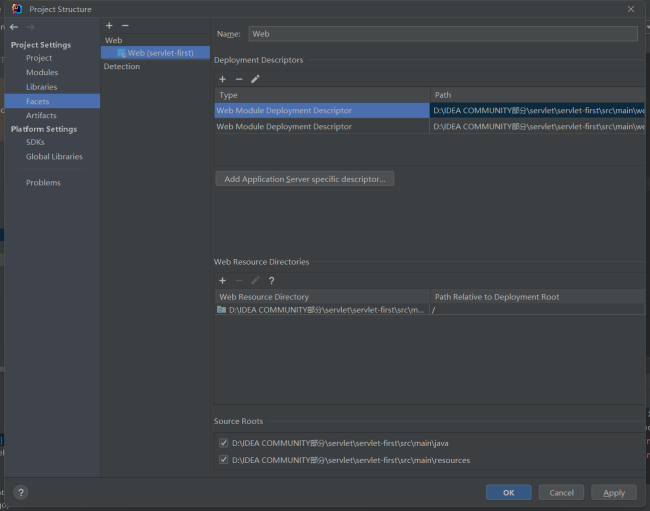Add a web resource directory
650x511 pixels.
pyautogui.click(x=222, y=281)
